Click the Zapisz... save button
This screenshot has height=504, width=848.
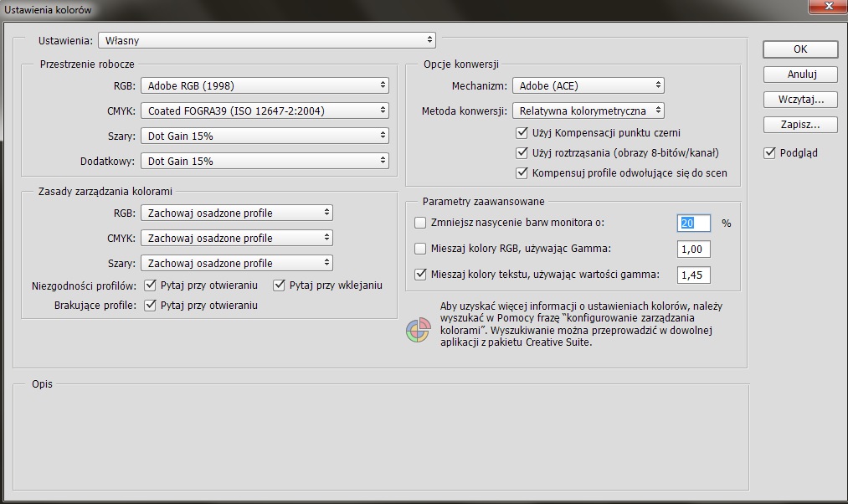[x=801, y=125]
